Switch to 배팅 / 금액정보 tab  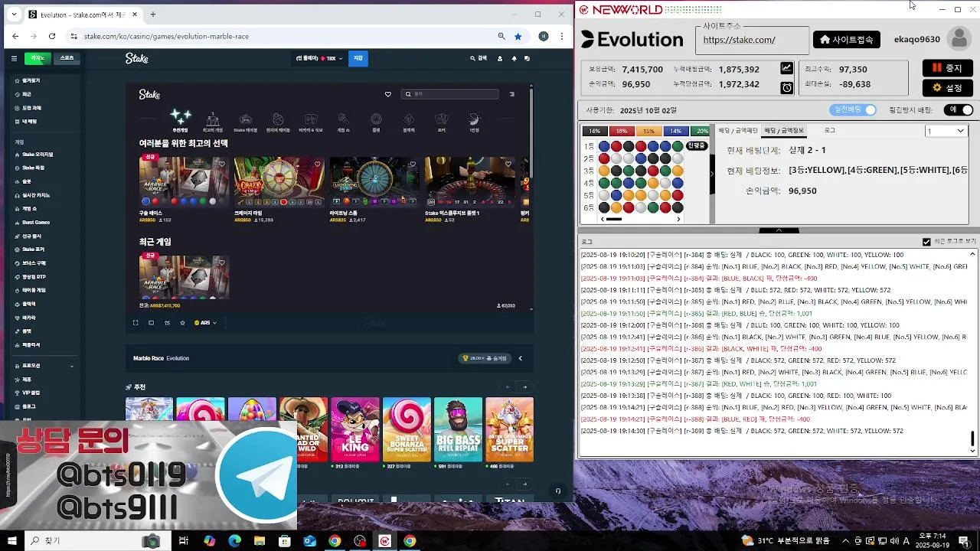tap(785, 131)
